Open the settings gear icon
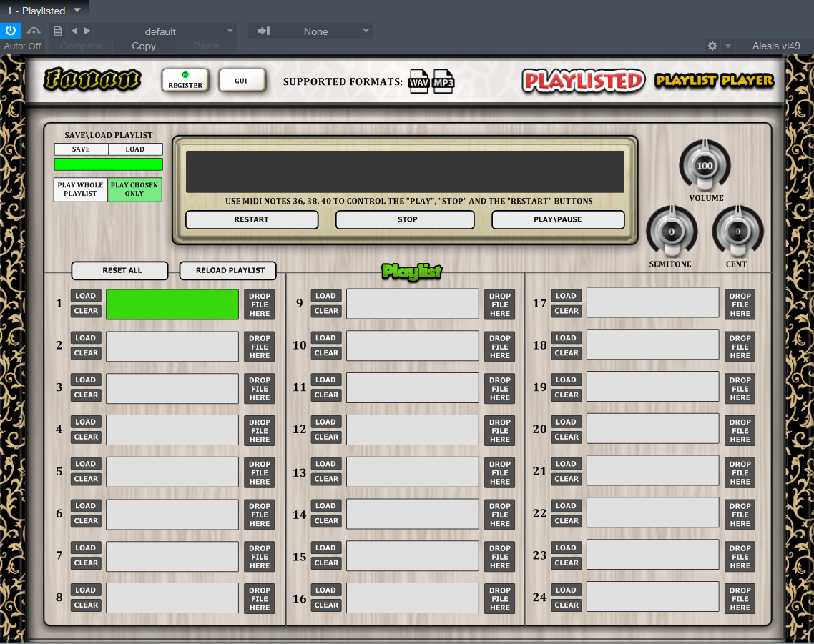Viewport: 814px width, 644px height. click(x=712, y=46)
